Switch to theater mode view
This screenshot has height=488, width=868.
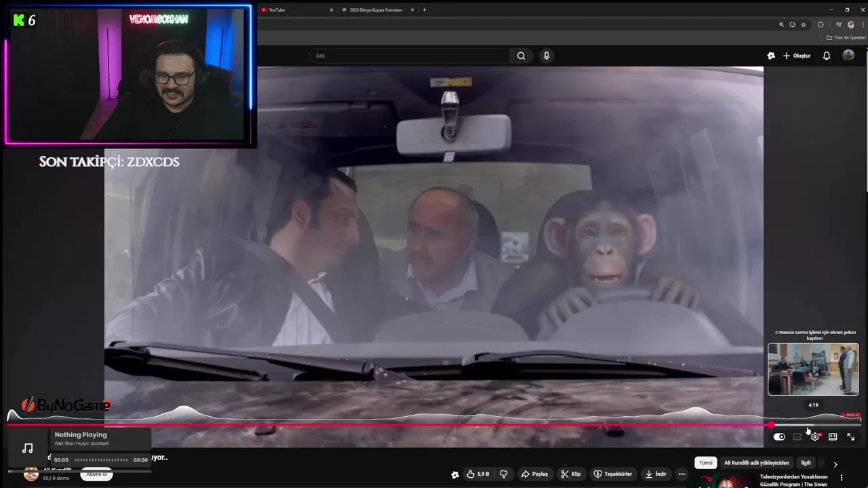tap(833, 437)
